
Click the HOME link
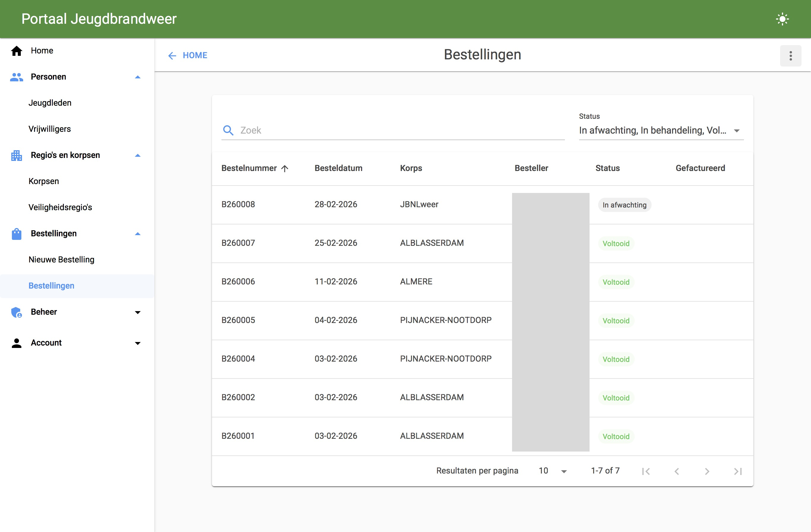tap(195, 56)
